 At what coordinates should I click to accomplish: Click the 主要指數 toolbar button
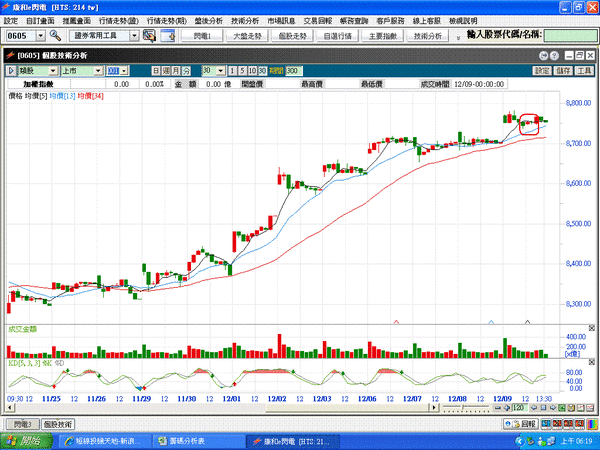coord(383,36)
